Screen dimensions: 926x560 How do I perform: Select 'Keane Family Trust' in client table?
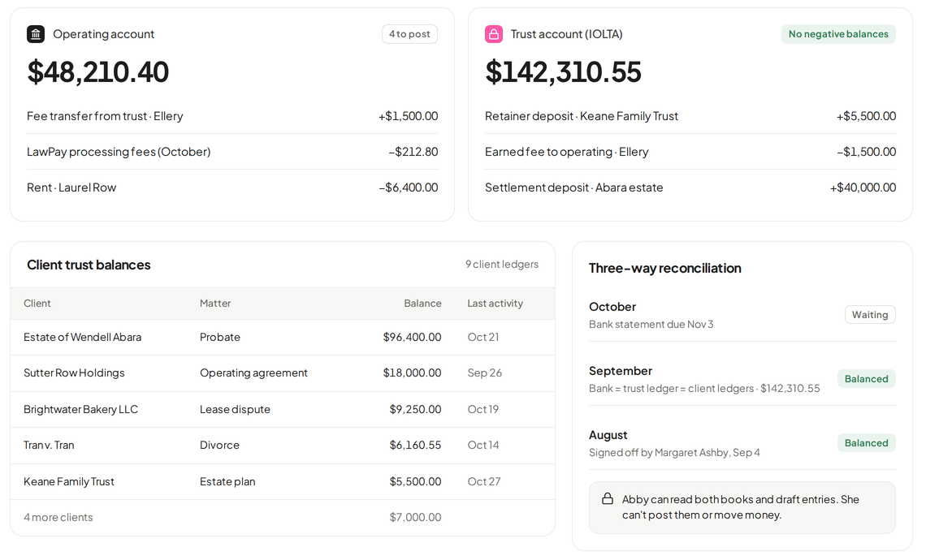pos(69,481)
